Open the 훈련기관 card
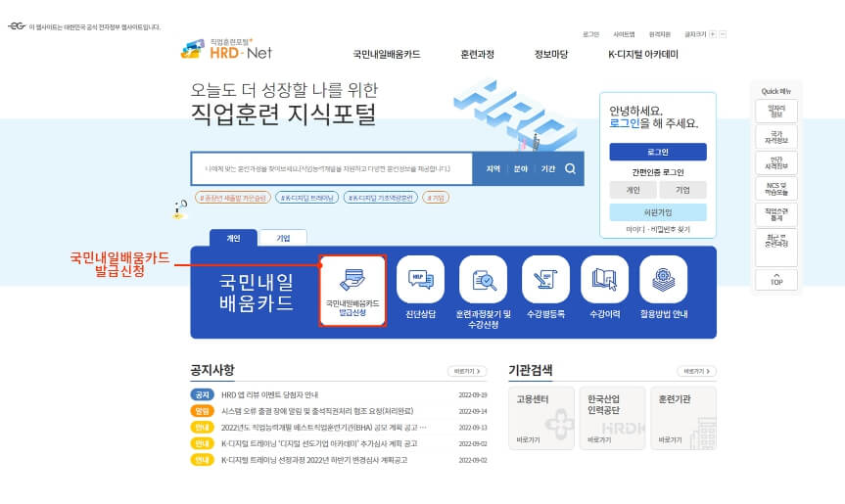Image resolution: width=845 pixels, height=504 pixels. point(683,419)
